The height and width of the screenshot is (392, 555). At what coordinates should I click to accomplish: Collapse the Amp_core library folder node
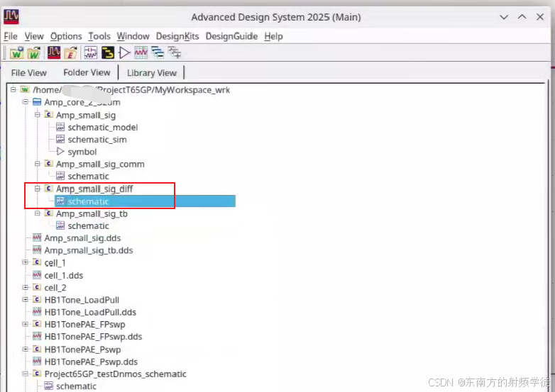(26, 102)
